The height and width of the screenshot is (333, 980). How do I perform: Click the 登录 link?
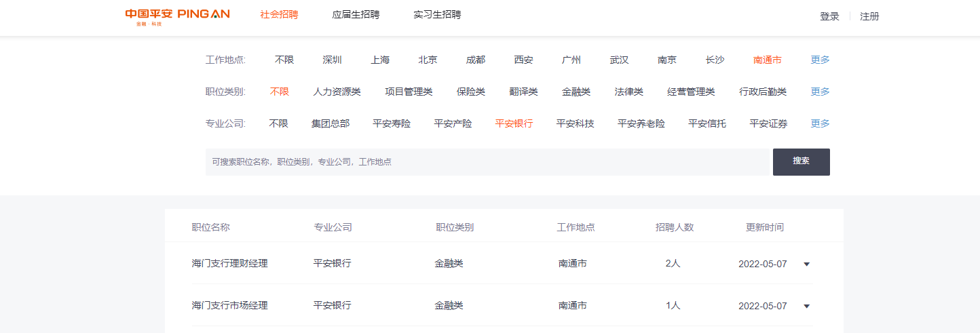tap(829, 17)
